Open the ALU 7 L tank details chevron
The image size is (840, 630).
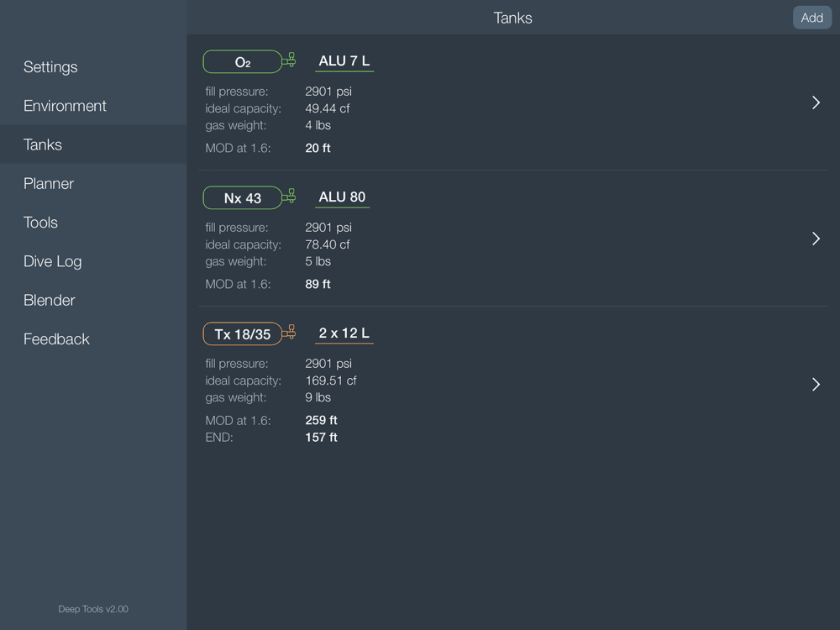click(x=816, y=102)
